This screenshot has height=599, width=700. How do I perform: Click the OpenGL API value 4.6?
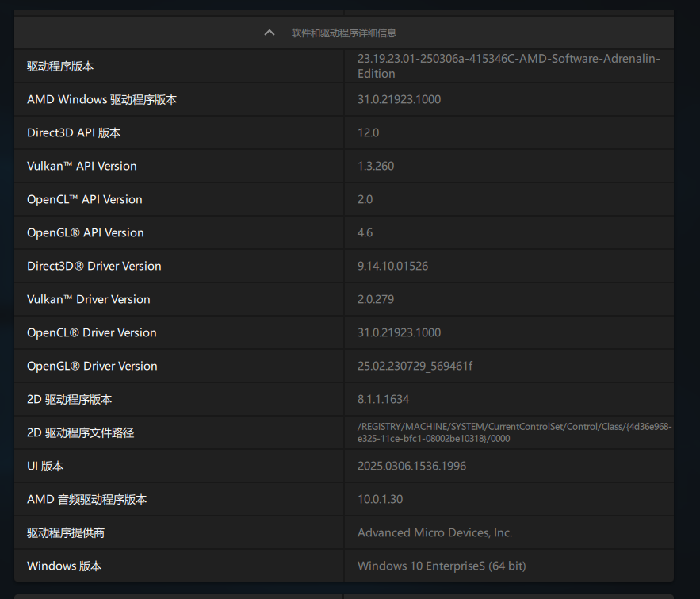(365, 232)
